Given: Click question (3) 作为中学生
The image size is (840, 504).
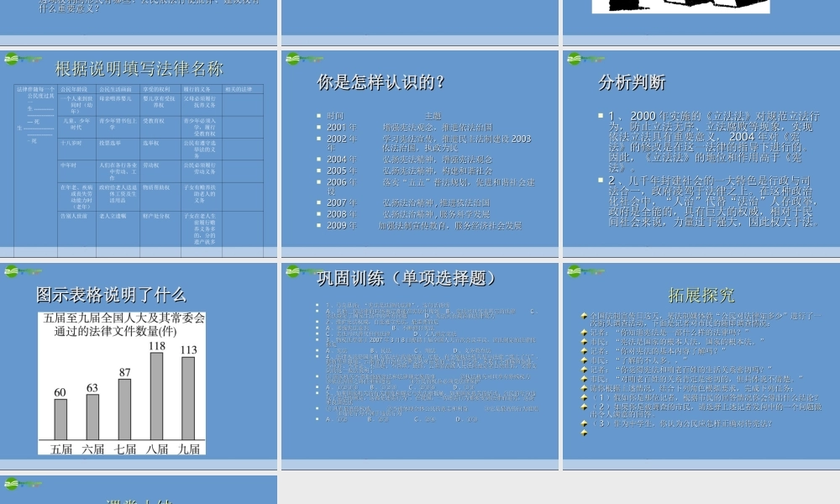Looking at the screenshot, I should [681, 423].
